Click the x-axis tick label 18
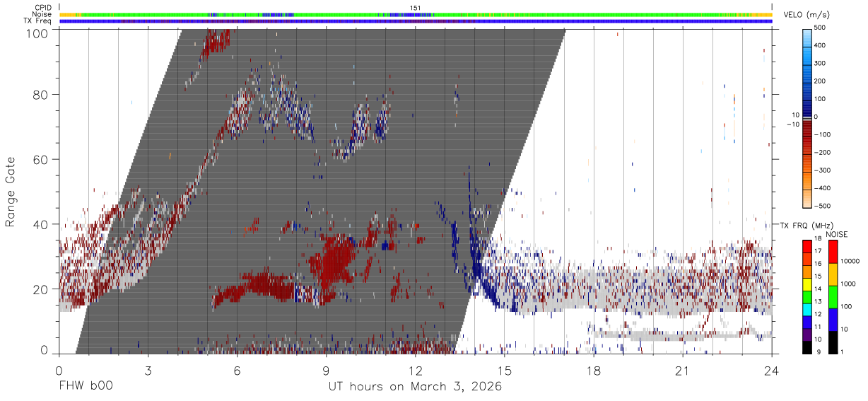 594,370
